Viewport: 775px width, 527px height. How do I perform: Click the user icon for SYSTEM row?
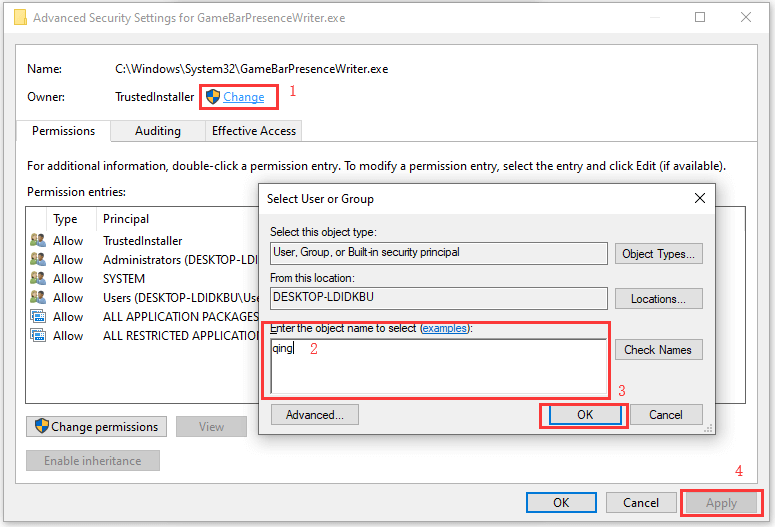click(38, 278)
